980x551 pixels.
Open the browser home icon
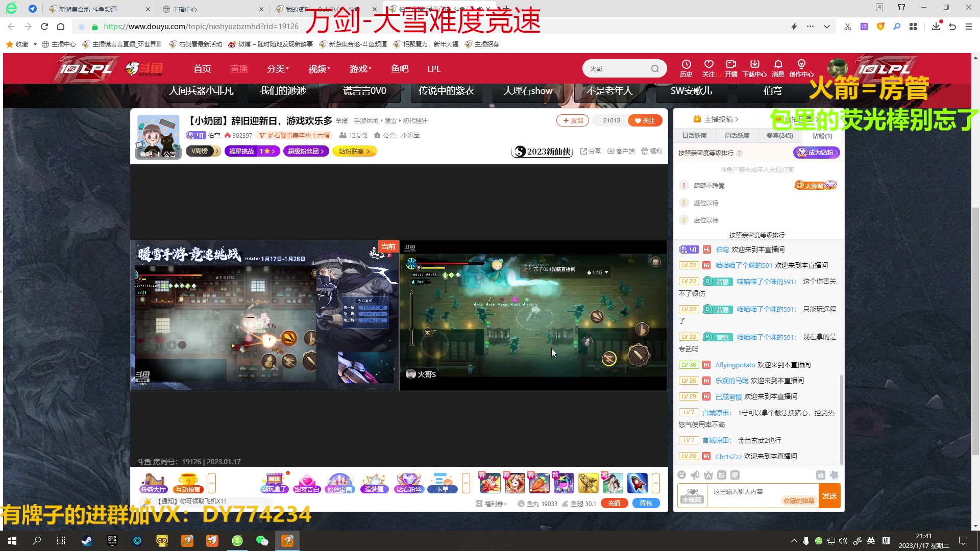coord(61,27)
